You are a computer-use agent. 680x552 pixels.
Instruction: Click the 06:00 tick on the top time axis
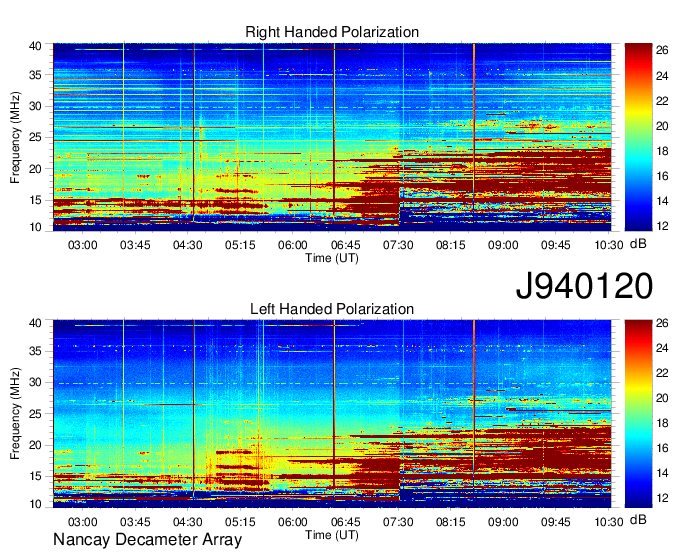click(x=293, y=245)
